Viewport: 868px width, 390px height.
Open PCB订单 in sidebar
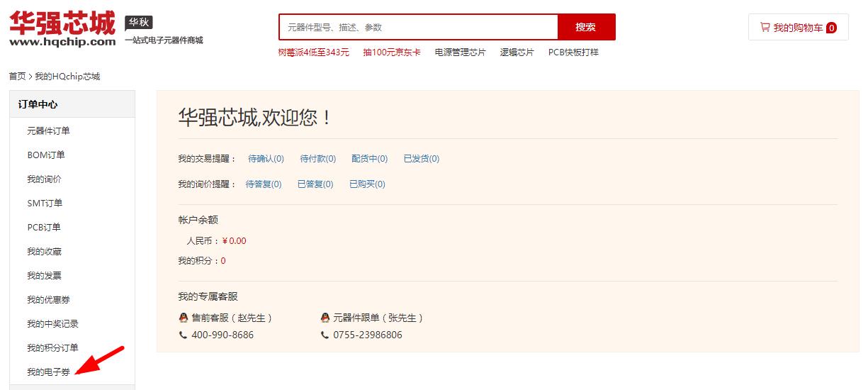[x=44, y=228]
